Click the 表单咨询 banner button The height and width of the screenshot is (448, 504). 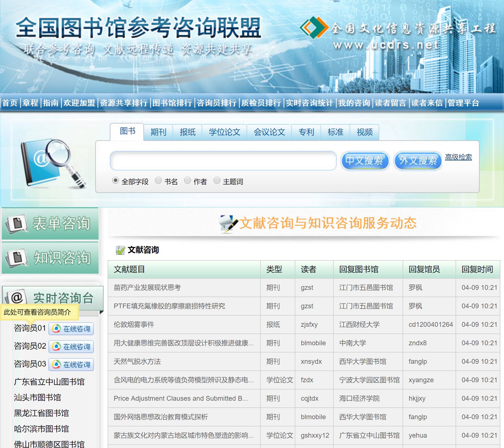pos(50,224)
